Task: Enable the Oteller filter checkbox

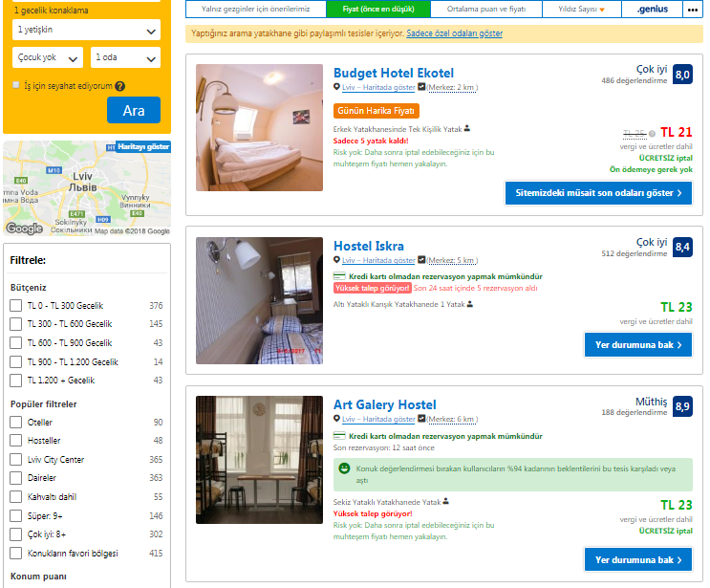Action: tap(16, 423)
